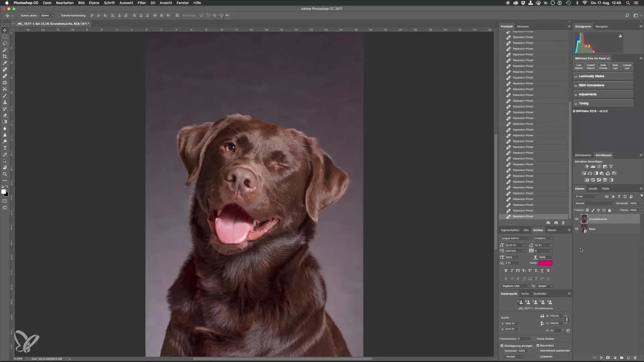
Task: Select the first clone source stamp
Action: click(x=520, y=302)
